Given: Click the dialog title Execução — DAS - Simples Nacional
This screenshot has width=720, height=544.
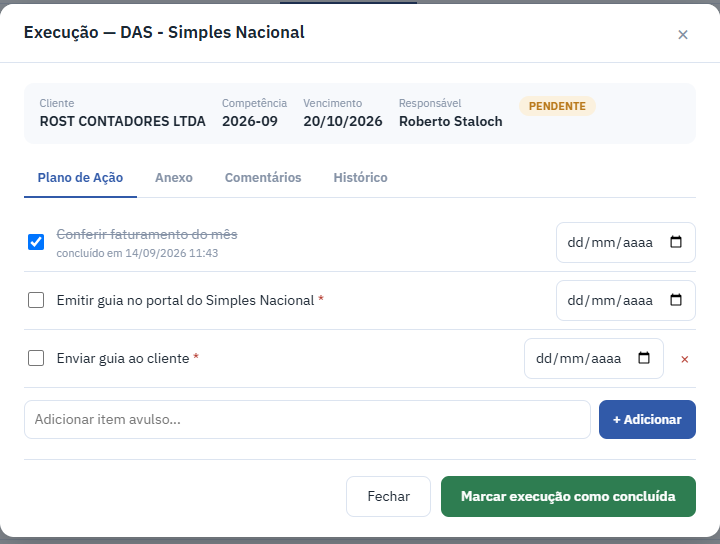Looking at the screenshot, I should pos(164,33).
